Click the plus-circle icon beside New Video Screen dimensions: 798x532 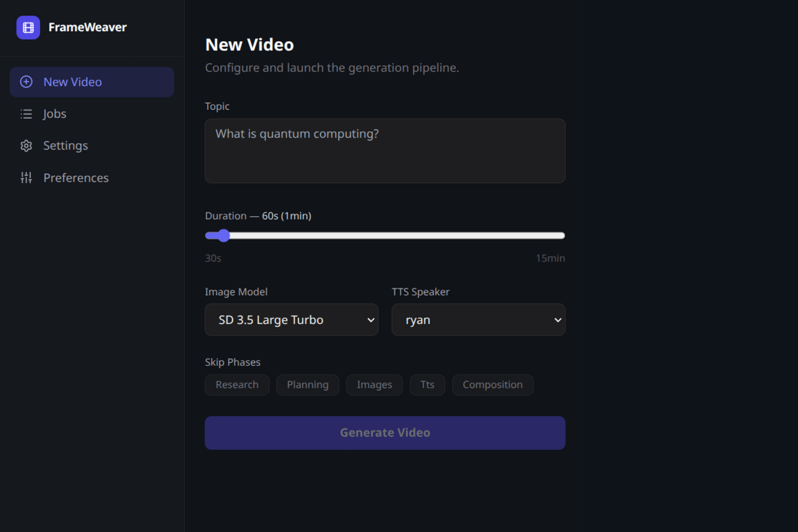[x=26, y=82]
